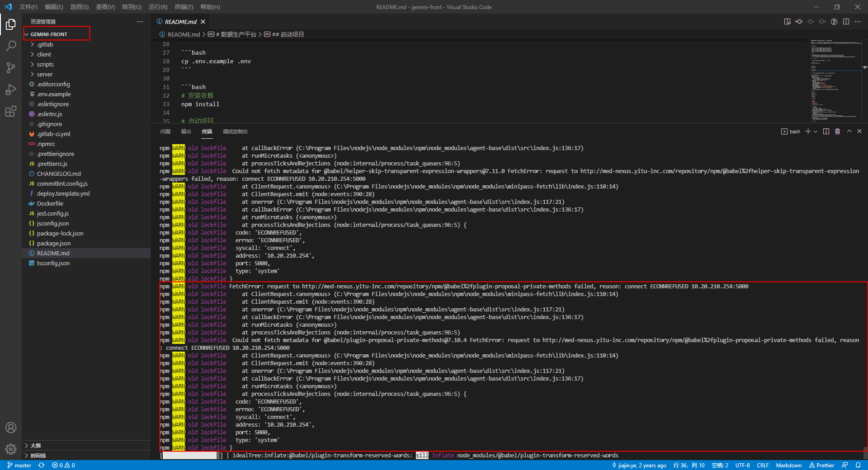Image resolution: width=868 pixels, height=470 pixels.
Task: Click the README.md breadcrumb item
Action: 179,34
